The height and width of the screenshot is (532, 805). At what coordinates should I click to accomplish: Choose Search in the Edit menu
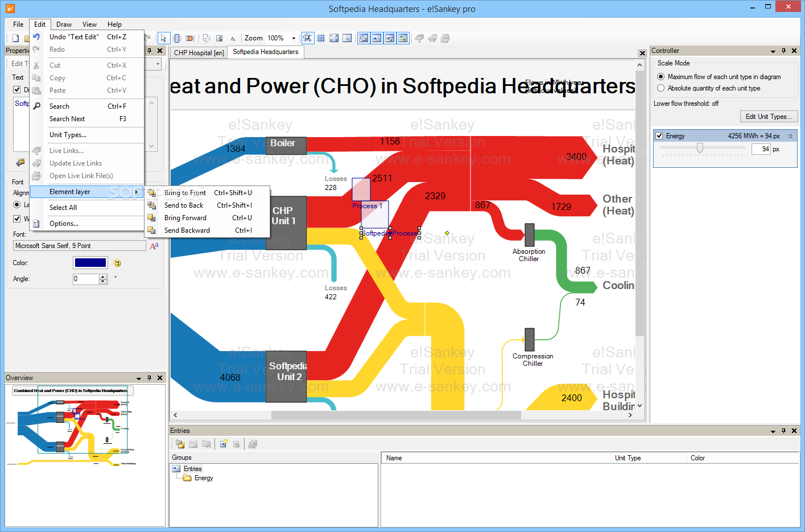[x=86, y=106]
